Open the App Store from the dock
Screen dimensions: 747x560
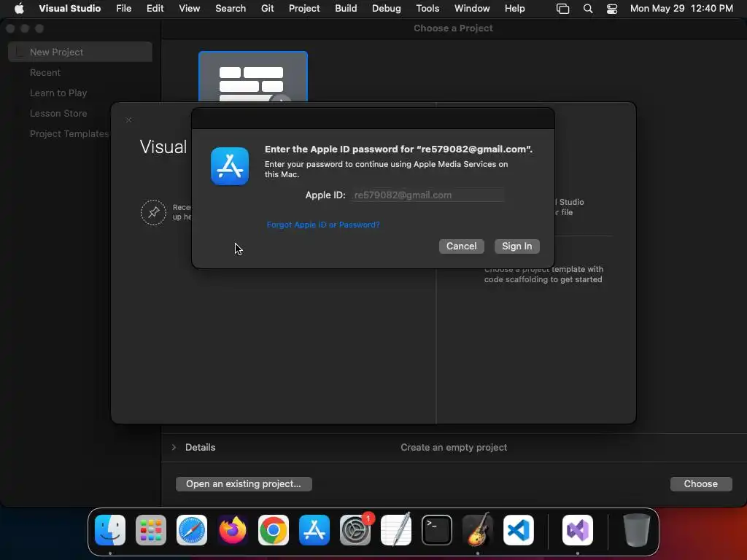coord(314,530)
